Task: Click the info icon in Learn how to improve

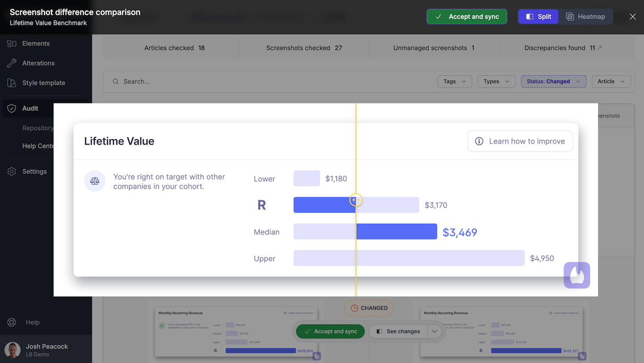Action: pyautogui.click(x=479, y=141)
